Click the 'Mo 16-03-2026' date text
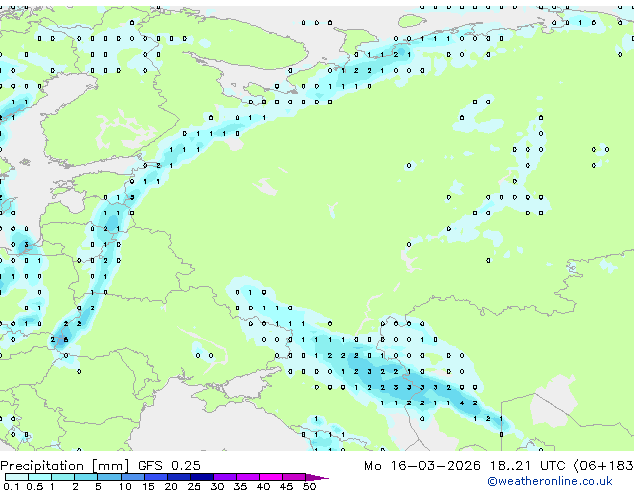This screenshot has width=634, height=490. click(422, 465)
